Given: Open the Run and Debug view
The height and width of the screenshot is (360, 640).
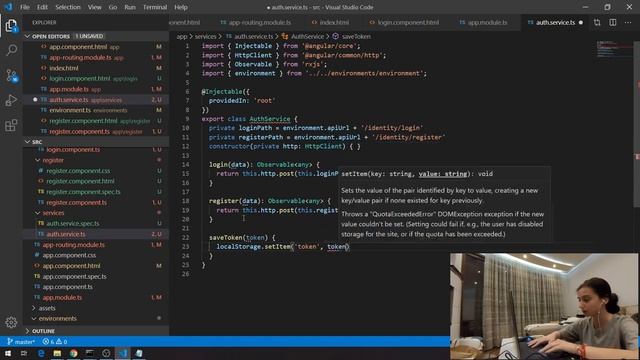Looking at the screenshot, I should point(11,100).
